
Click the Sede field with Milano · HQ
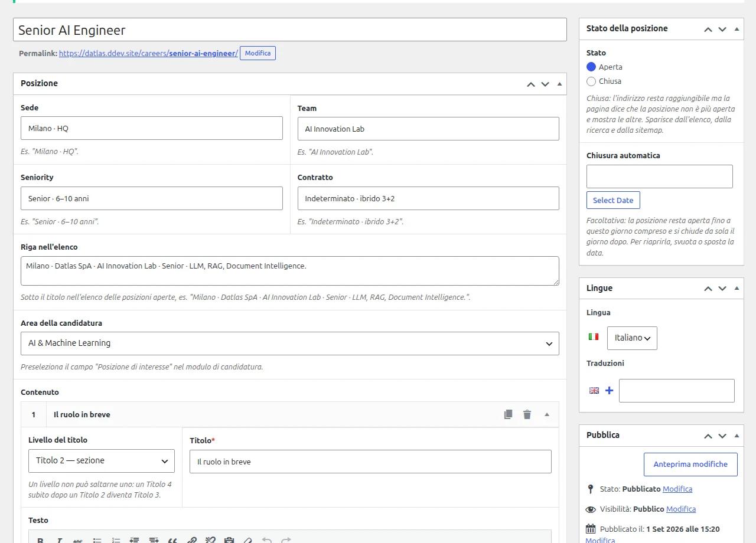152,128
